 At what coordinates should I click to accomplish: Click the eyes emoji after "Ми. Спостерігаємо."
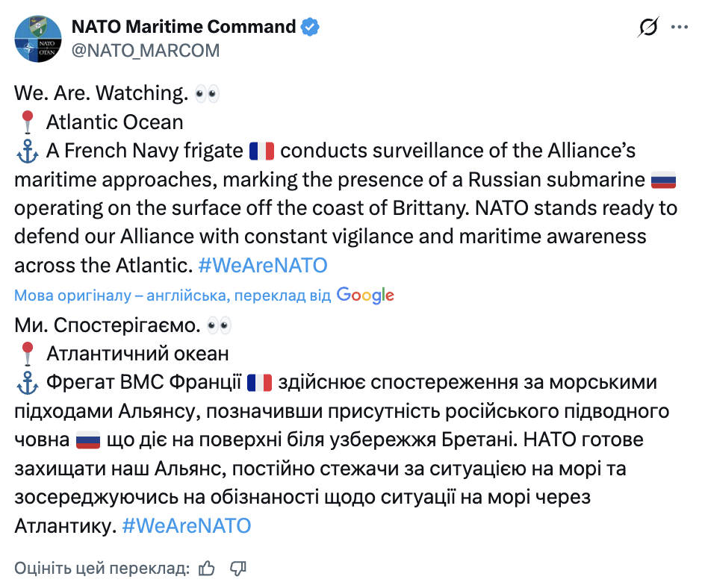point(219,325)
